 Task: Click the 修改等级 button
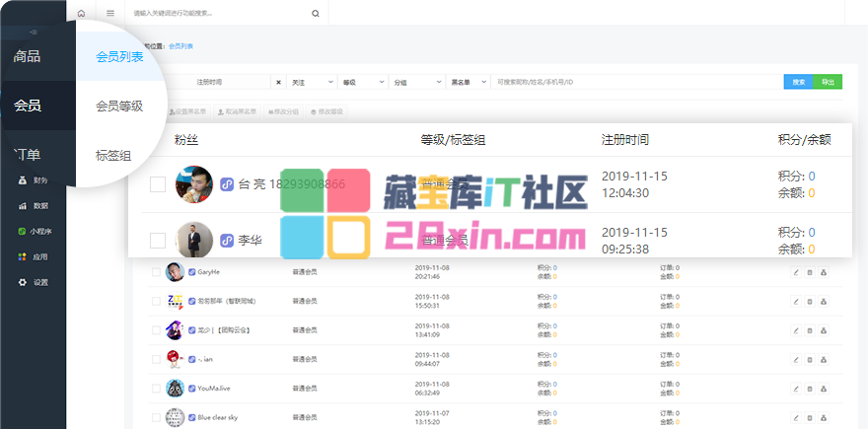[326, 111]
